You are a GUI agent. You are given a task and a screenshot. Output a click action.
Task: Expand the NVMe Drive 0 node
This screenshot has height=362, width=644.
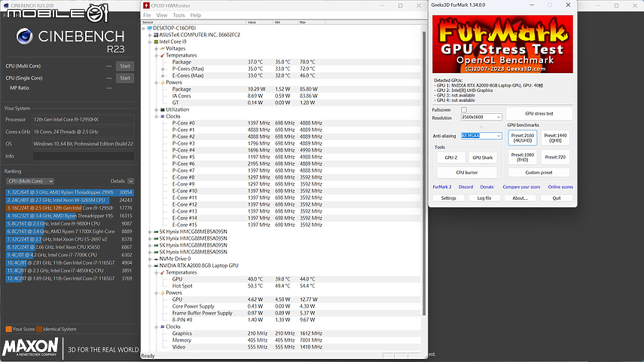coord(150,259)
